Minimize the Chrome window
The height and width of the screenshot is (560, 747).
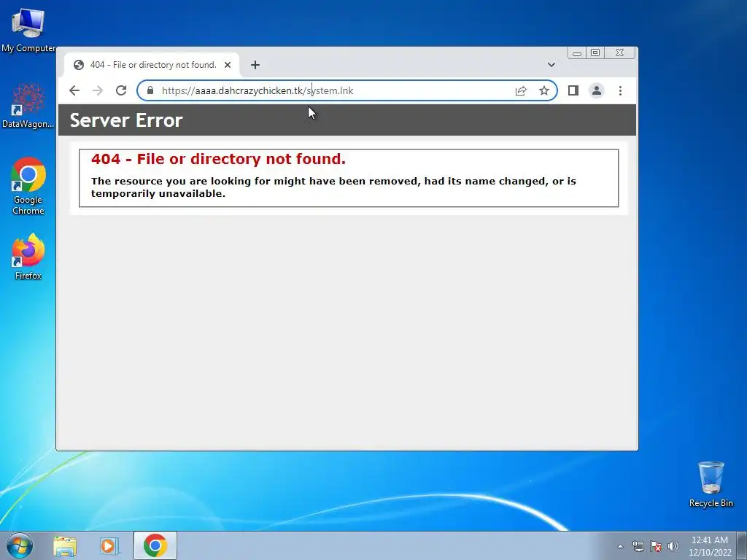pyautogui.click(x=577, y=52)
